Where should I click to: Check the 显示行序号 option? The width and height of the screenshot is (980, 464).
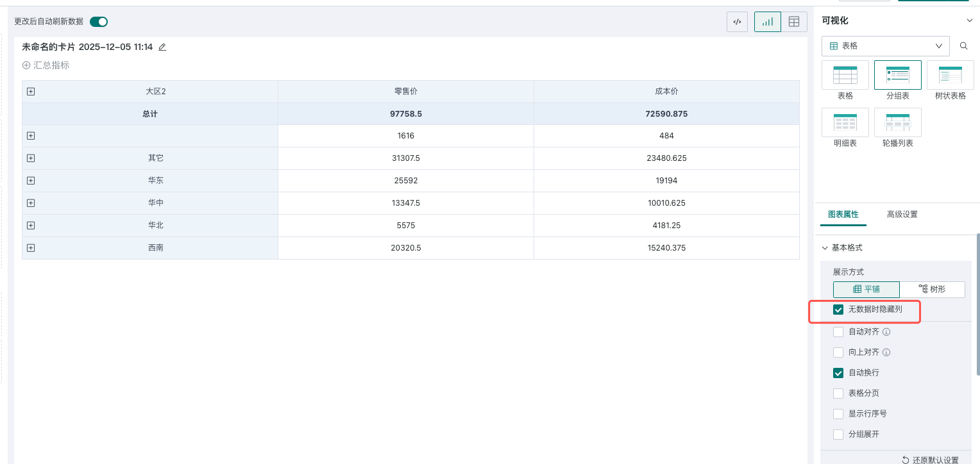838,414
